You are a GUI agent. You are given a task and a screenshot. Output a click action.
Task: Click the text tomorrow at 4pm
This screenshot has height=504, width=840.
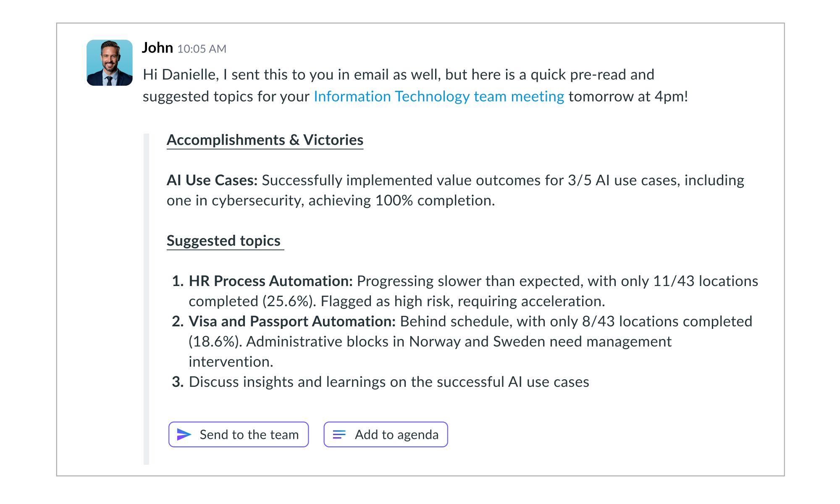pos(628,97)
